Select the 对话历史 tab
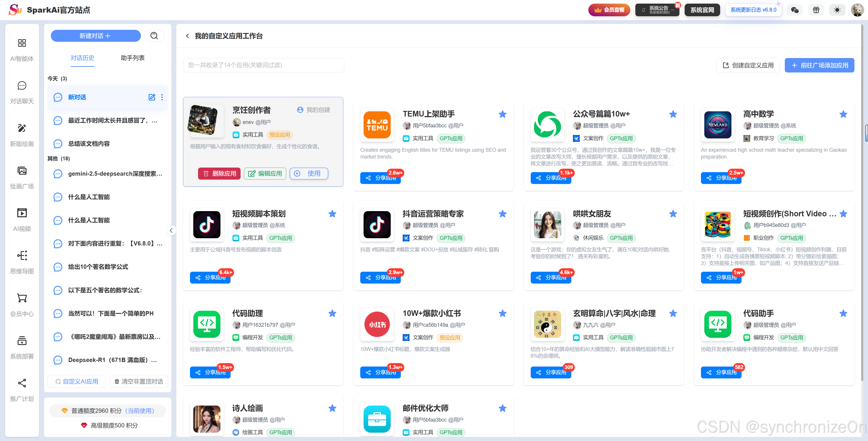 [82, 58]
